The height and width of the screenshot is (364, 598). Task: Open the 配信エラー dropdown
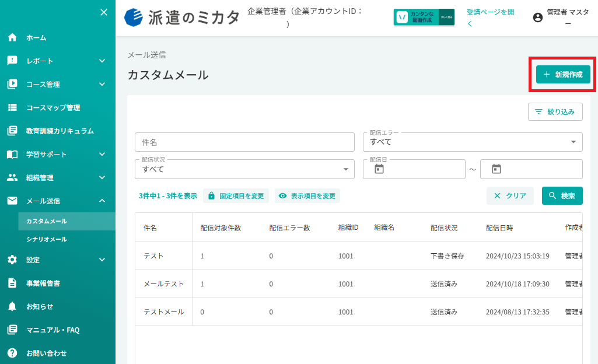[x=473, y=142]
